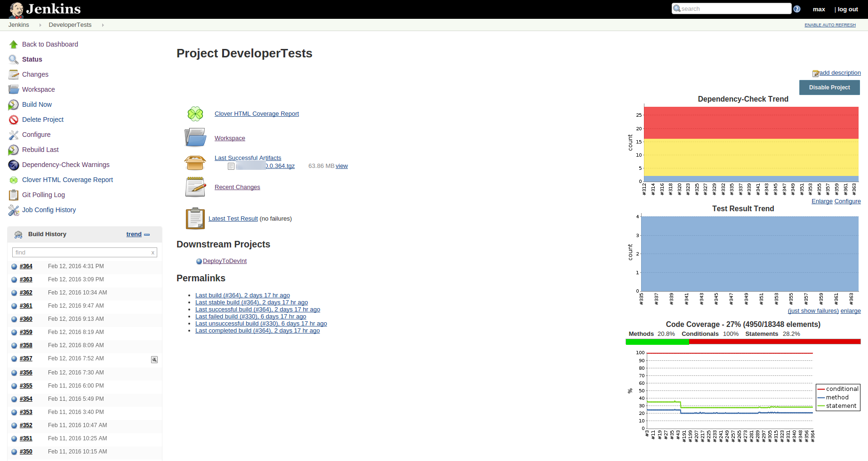Collapse Build History trend toggle
868x461 pixels.
click(147, 234)
